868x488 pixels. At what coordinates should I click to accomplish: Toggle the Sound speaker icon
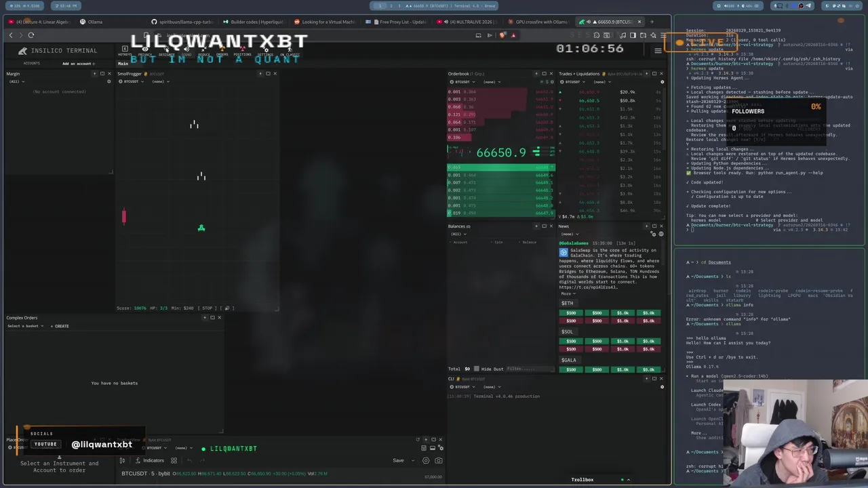(x=186, y=49)
